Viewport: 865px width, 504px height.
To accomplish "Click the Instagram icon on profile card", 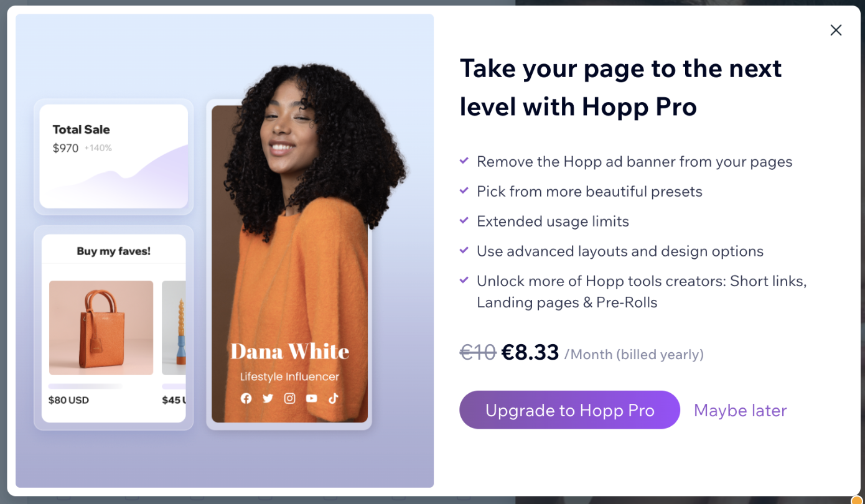I will click(x=289, y=398).
